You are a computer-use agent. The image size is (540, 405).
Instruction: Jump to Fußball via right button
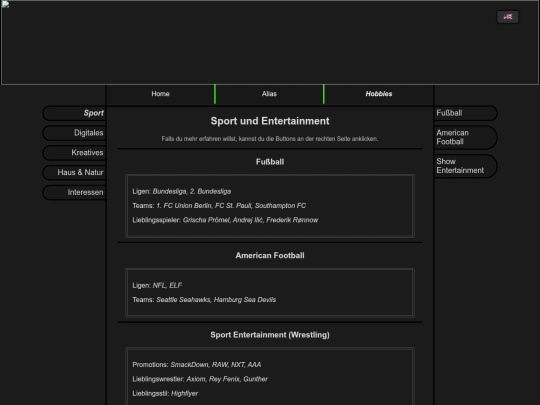pos(465,113)
